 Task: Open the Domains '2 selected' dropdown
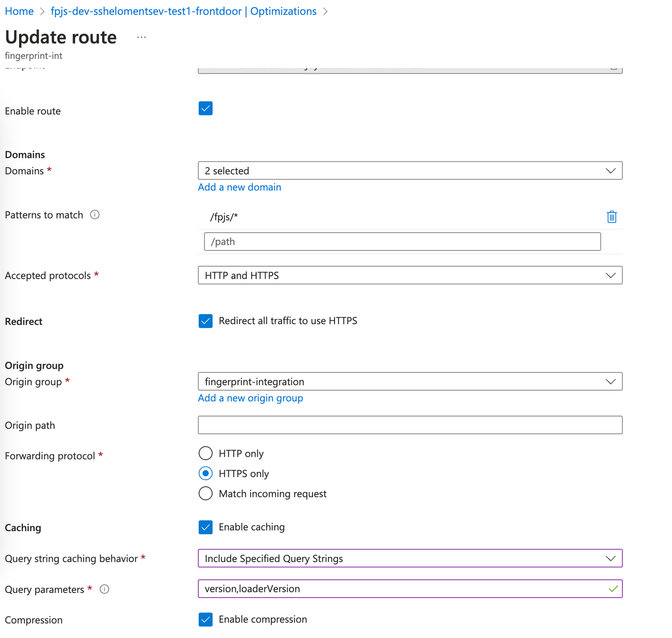(x=410, y=171)
